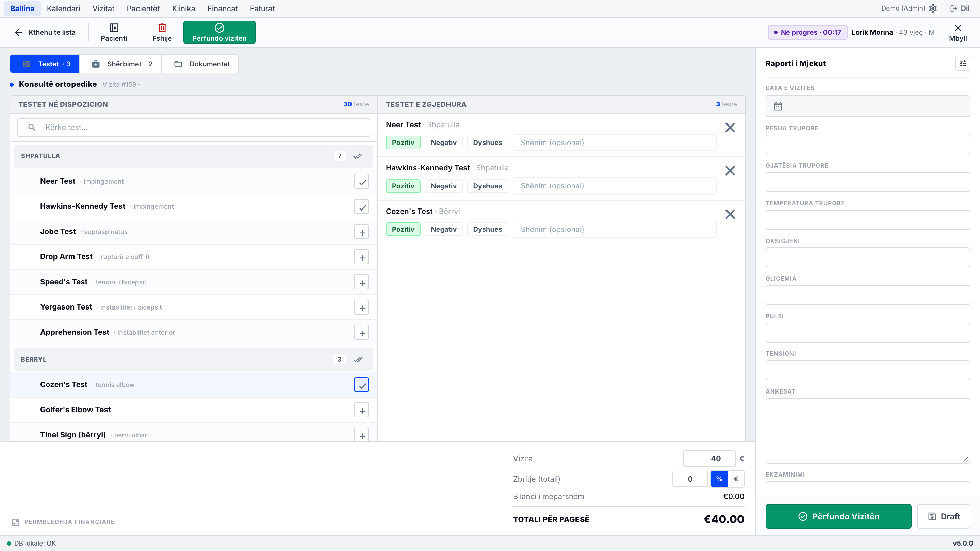
Task: Click calendar icon in visit date field
Action: [x=778, y=106]
